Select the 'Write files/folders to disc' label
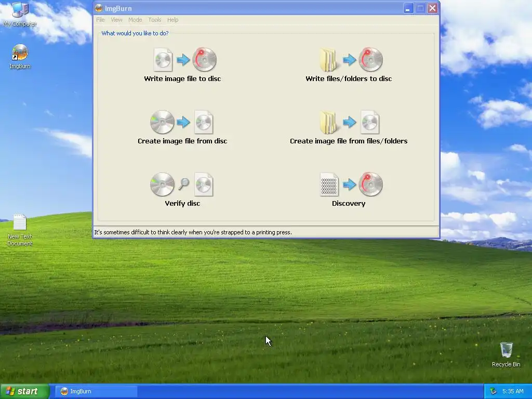The image size is (532, 399). pos(349,79)
